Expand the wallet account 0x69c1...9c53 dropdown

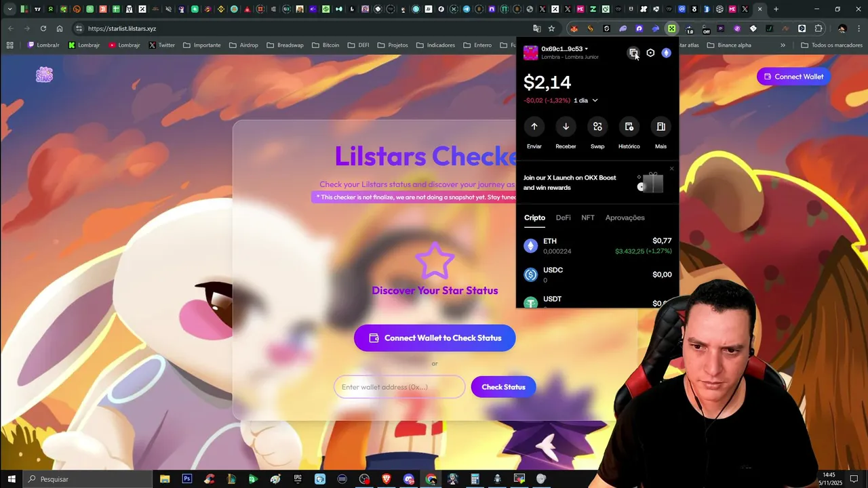(564, 49)
